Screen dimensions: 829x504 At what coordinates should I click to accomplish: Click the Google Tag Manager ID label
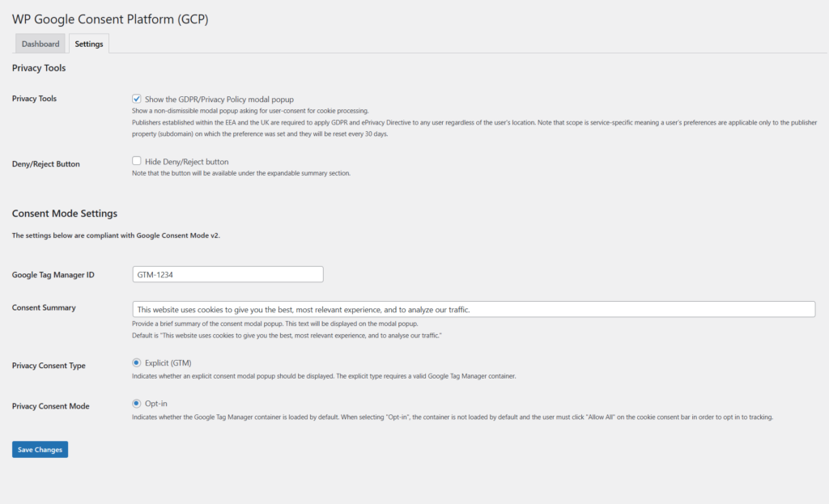53,275
